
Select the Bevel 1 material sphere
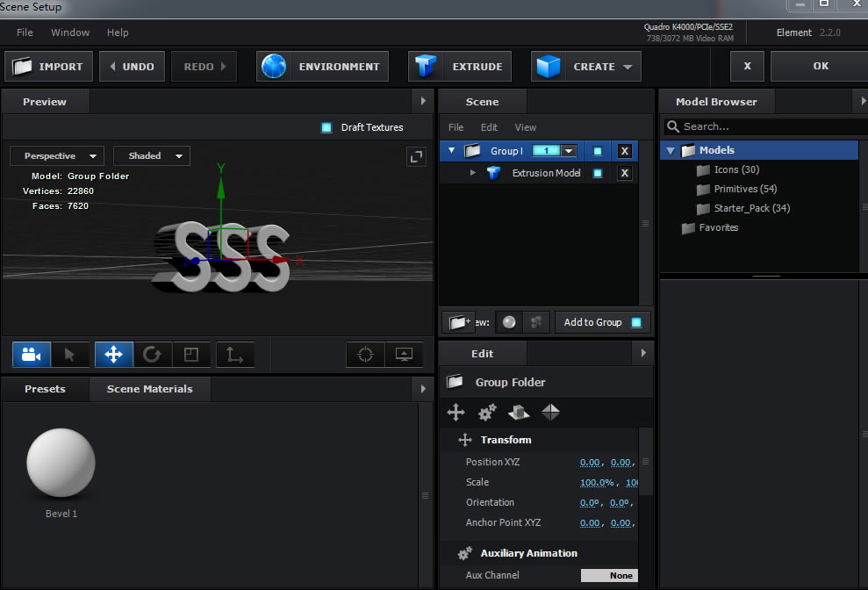(x=61, y=464)
